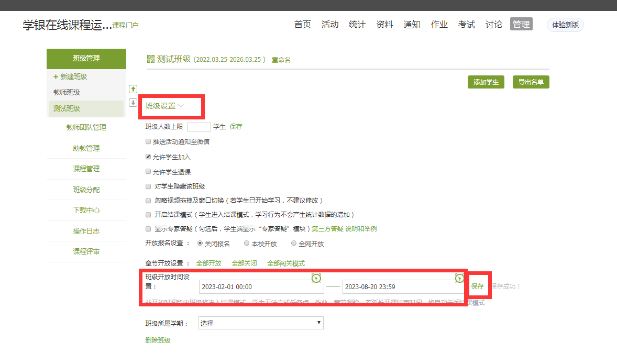Screen dimensions: 617x364
Task: Check 对学生隐藏该班级 option
Action: click(x=148, y=186)
